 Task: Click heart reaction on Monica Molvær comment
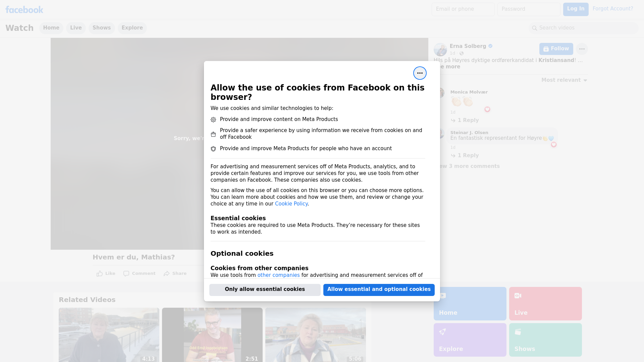coord(487,109)
